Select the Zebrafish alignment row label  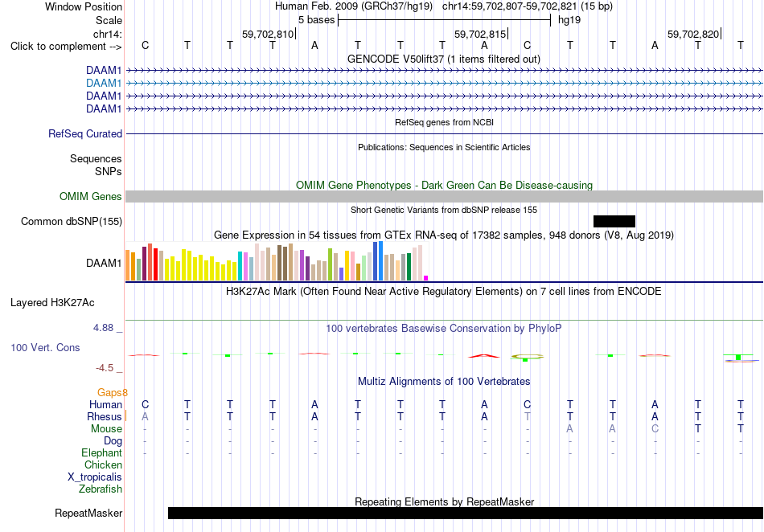pyautogui.click(x=101, y=489)
